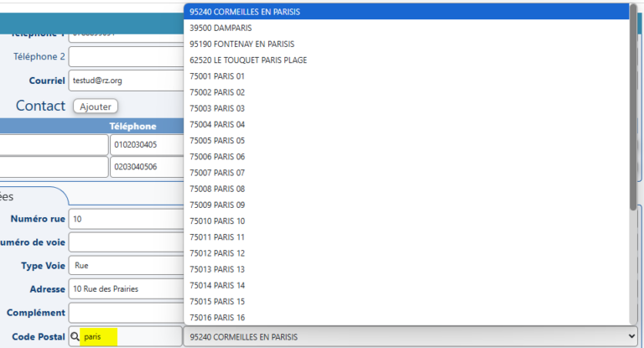
Task: Click the Téléphone 2 input box
Action: point(126,57)
